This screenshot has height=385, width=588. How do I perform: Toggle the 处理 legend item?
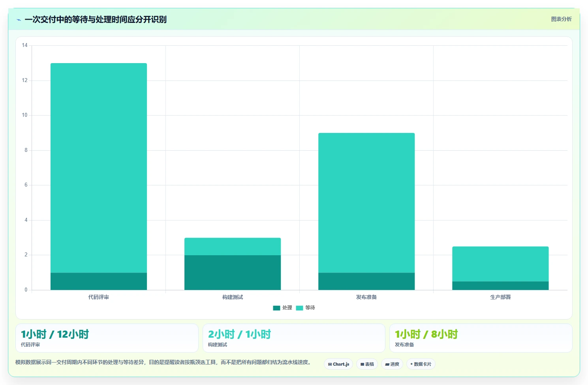pyautogui.click(x=282, y=308)
